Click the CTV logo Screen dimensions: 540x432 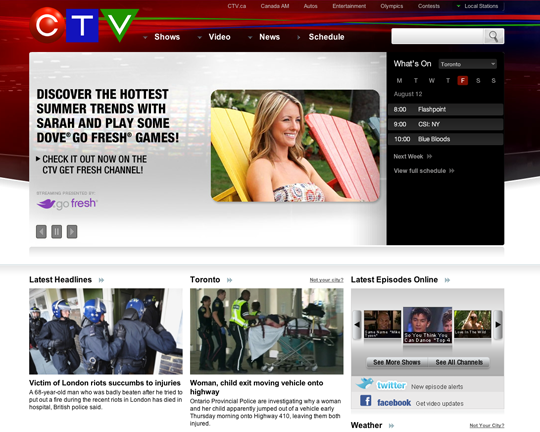click(84, 25)
